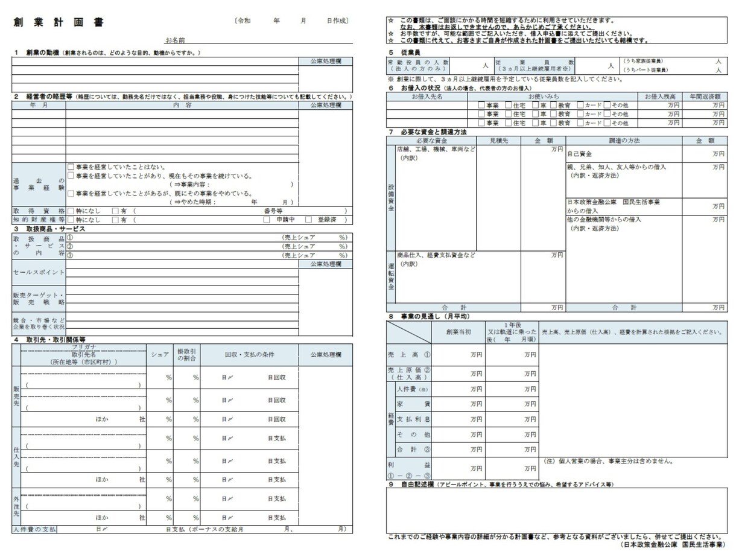Click 売上高① cell under 創業当初
The image size is (736, 560).
458,355
